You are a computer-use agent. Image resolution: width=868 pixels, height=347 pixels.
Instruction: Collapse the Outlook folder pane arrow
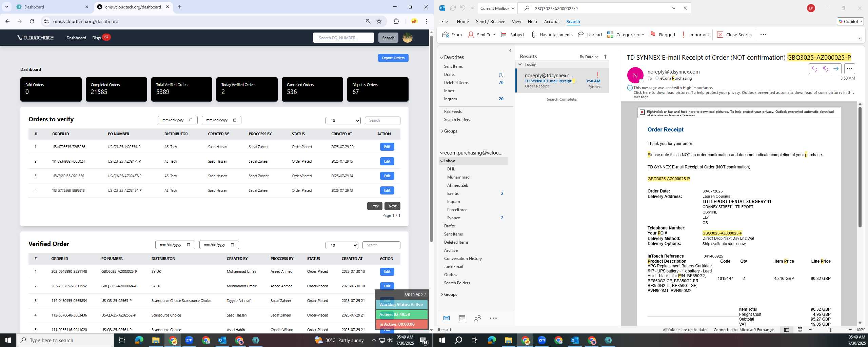510,50
